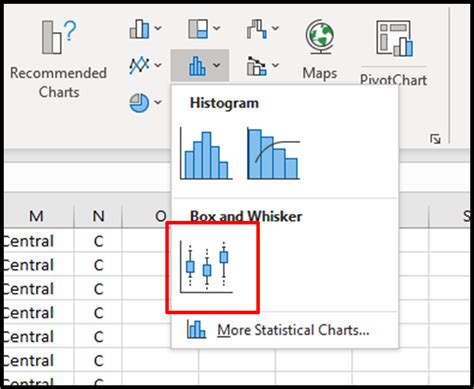Screen dimensions: 474x389
Task: Open the Maps chart button
Action: [x=320, y=50]
